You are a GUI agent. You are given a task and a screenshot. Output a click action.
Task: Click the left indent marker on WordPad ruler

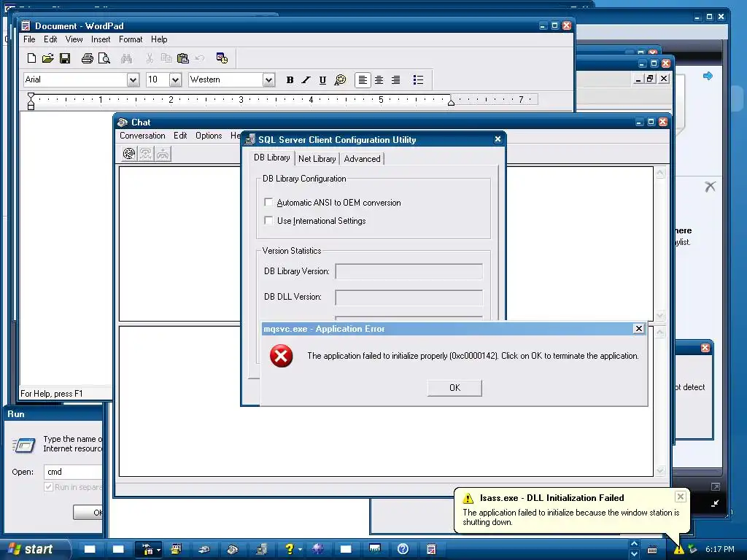(31, 101)
